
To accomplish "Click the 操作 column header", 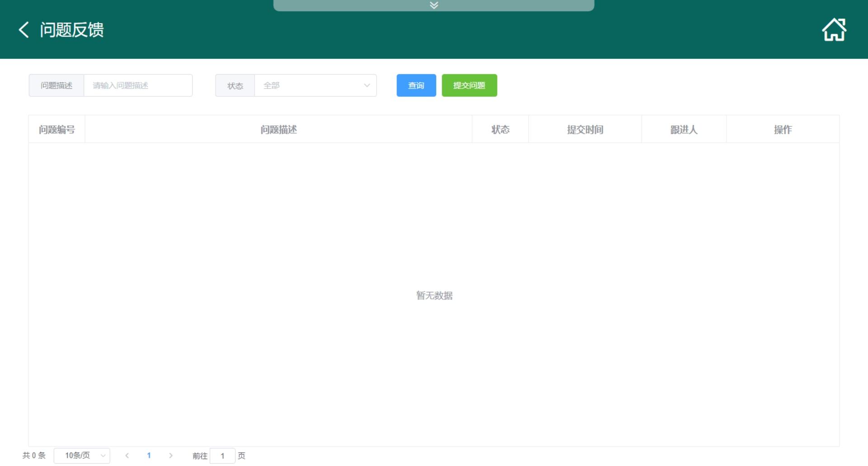I will [783, 130].
